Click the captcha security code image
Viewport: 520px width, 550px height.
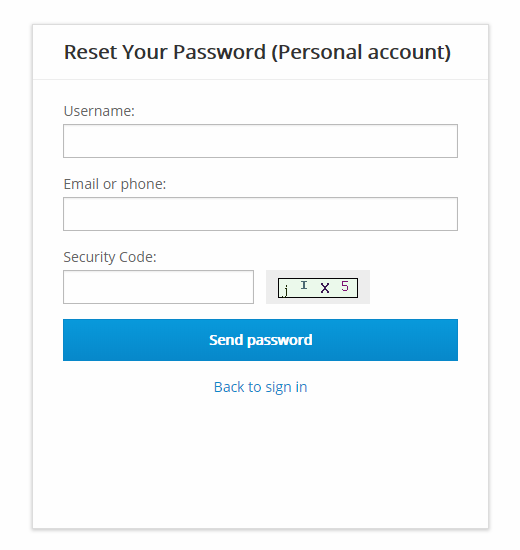coord(318,288)
